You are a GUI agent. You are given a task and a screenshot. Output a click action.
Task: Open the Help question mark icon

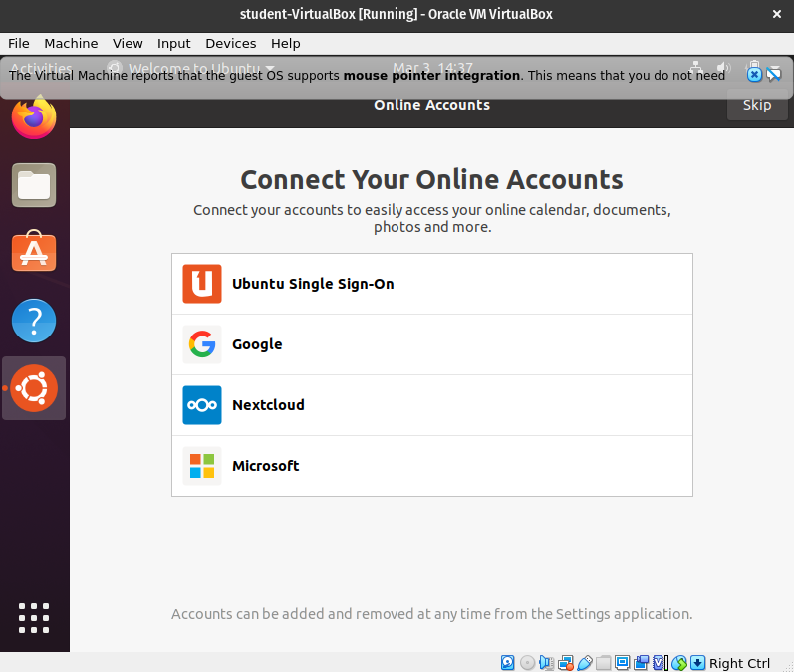pos(34,321)
